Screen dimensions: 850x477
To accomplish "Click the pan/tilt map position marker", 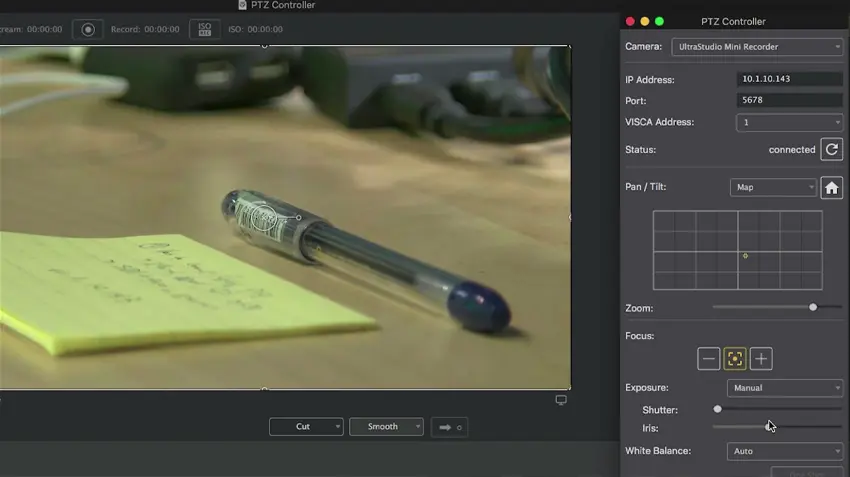I will [x=745, y=256].
